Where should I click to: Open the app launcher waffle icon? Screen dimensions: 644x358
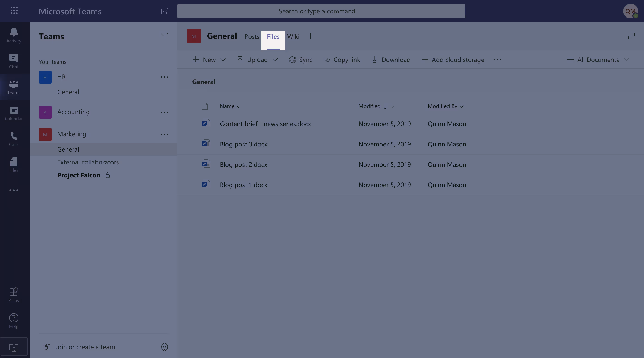click(14, 11)
